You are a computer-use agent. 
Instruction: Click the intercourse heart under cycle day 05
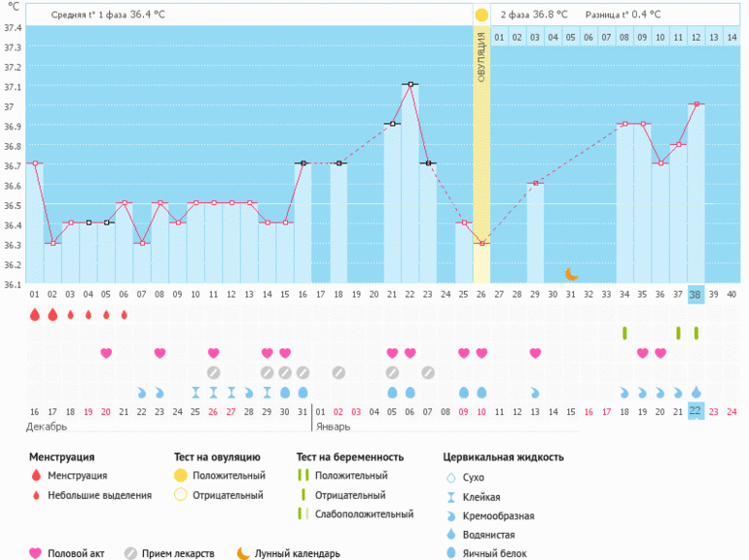tap(106, 353)
